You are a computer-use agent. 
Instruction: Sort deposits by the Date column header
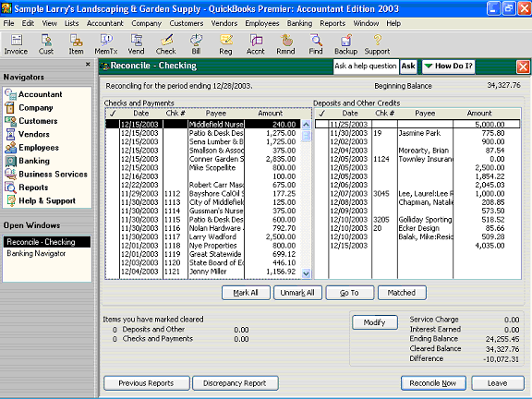pos(350,114)
